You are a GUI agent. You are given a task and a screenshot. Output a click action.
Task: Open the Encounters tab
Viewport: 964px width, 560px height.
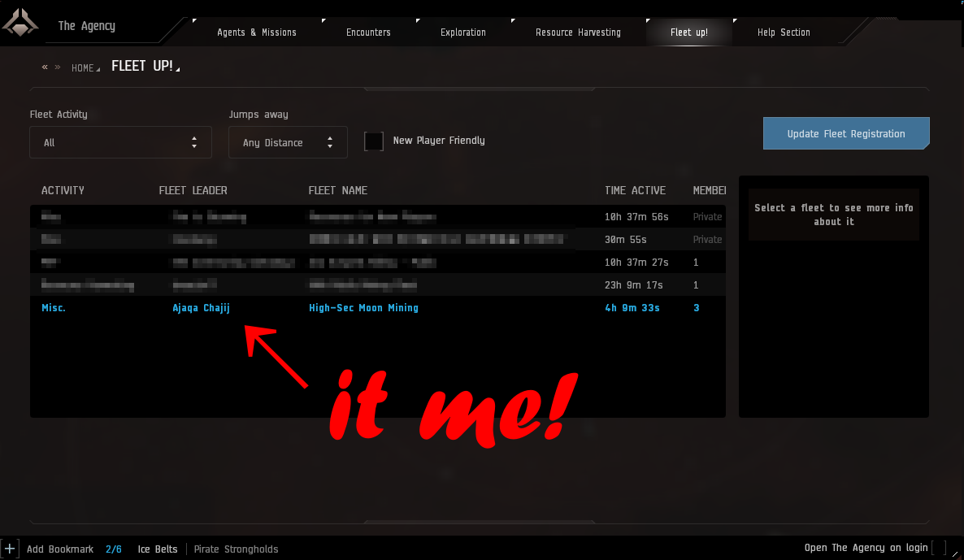tap(368, 33)
